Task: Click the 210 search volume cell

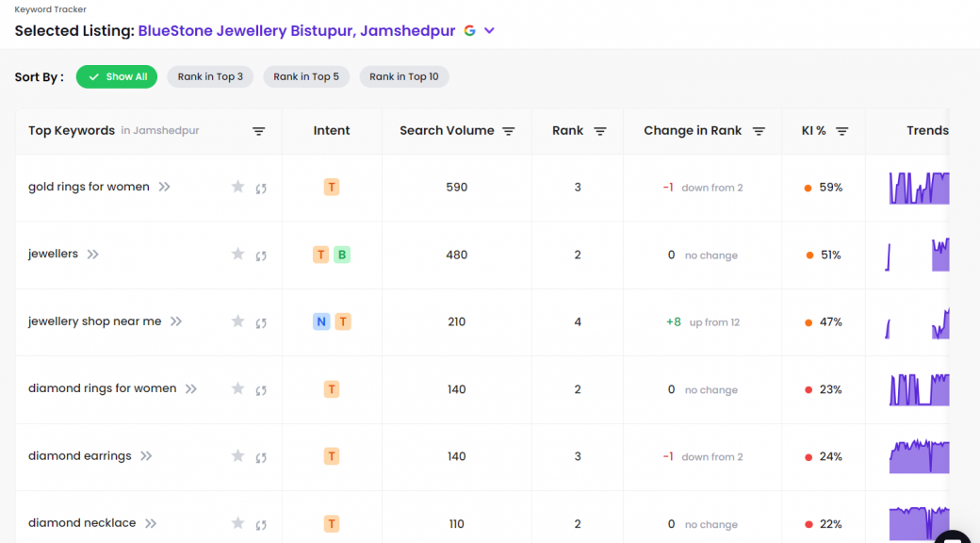Action: coord(457,321)
